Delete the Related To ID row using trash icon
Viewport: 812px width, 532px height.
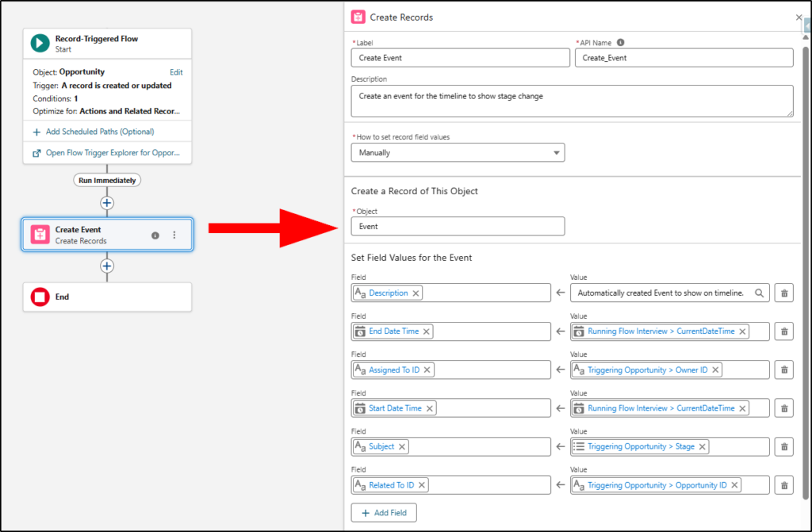click(x=784, y=485)
